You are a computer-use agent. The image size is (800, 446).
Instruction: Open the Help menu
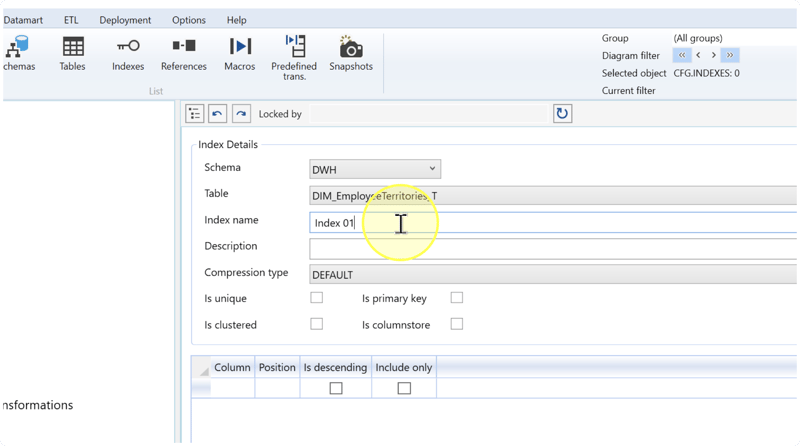pyautogui.click(x=236, y=20)
